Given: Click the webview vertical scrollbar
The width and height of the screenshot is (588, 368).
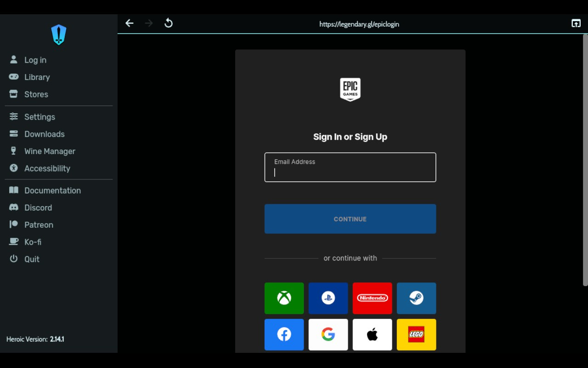Looking at the screenshot, I should click(585, 160).
